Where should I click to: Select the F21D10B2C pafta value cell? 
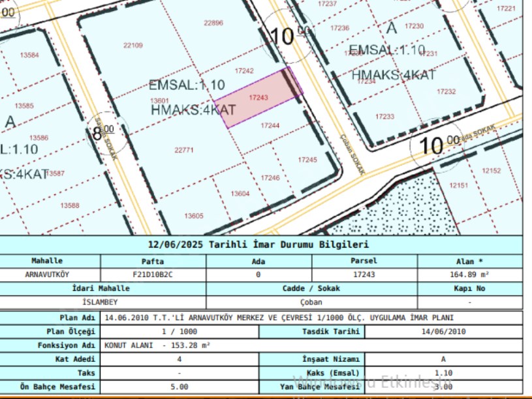point(153,274)
